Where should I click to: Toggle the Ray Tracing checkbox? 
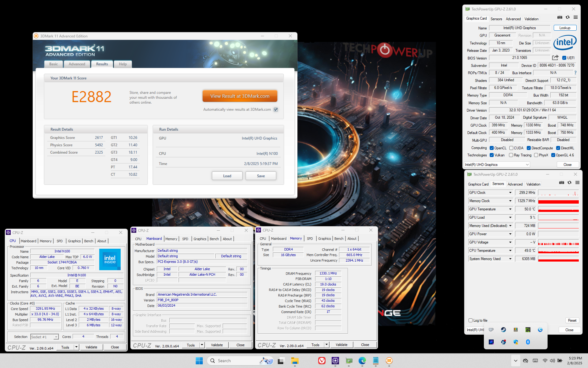click(511, 155)
